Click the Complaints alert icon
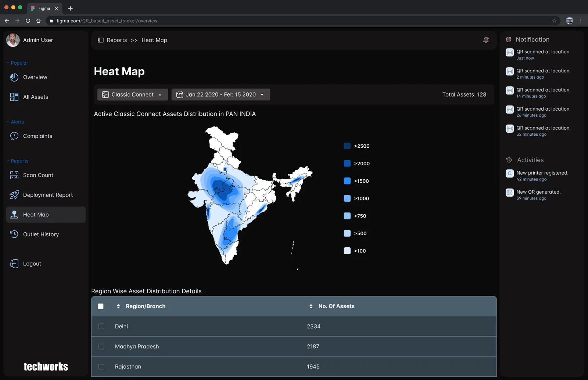Image resolution: width=588 pixels, height=380 pixels. click(14, 136)
